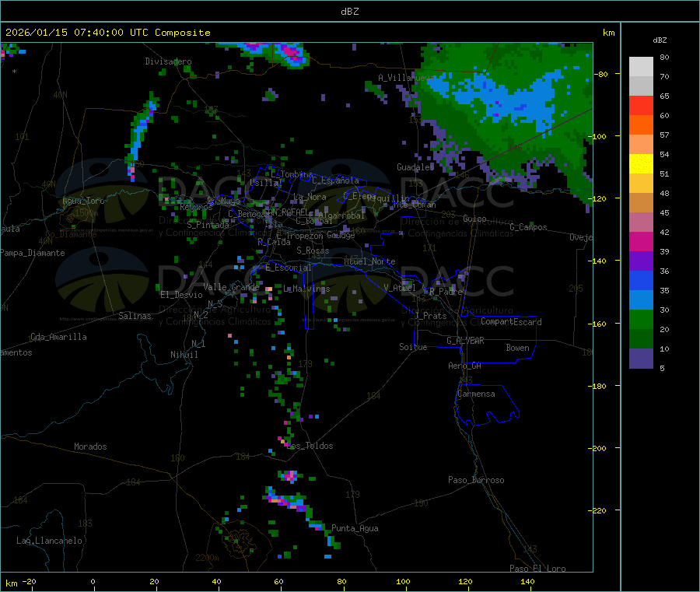
Task: Click the 100 km tick on bottom axis
Action: click(x=403, y=582)
